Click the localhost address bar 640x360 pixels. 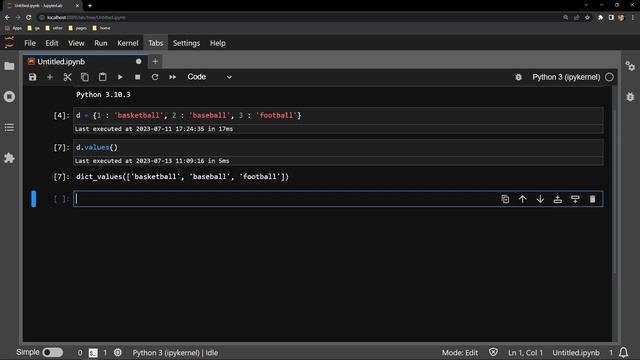300,18
